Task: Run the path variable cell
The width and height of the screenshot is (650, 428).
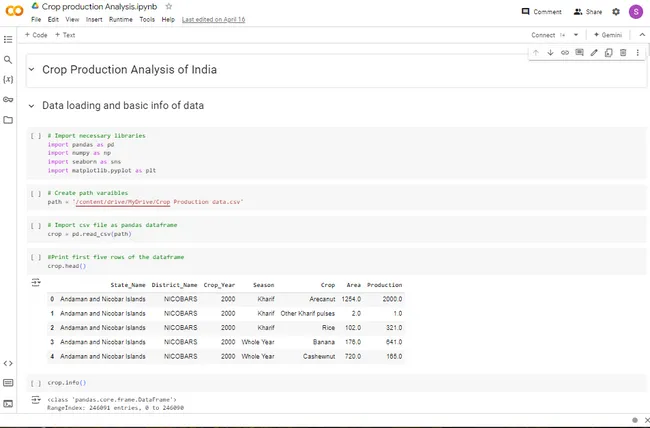Action: tap(36, 193)
